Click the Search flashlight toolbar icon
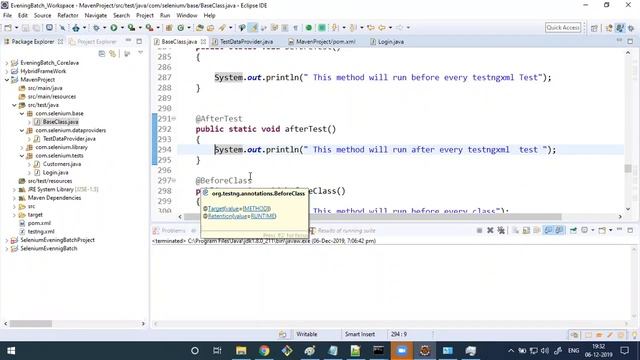Viewport: 640px width, 360px height. click(222, 28)
